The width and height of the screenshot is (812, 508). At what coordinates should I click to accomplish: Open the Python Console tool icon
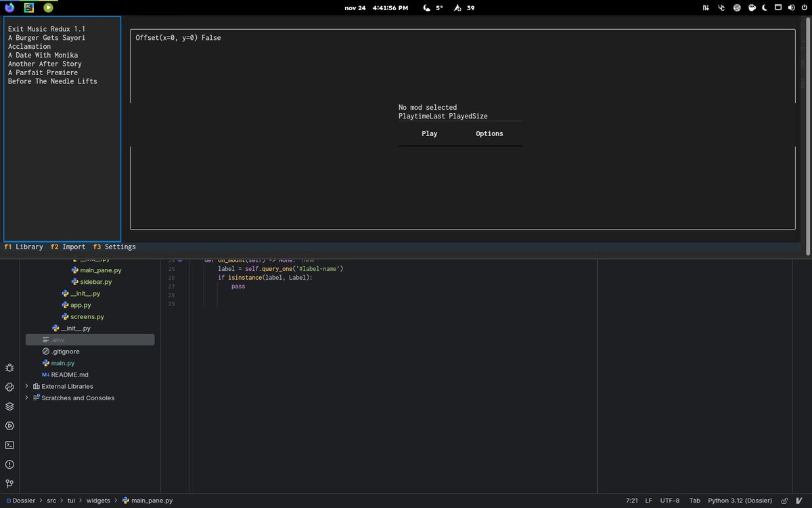click(9, 387)
